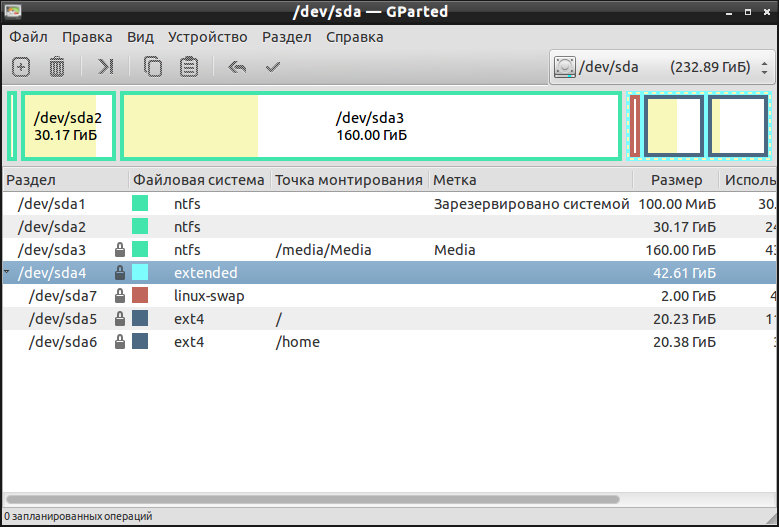
Task: Click the 42.61 ГиБ size cell
Action: pos(685,273)
